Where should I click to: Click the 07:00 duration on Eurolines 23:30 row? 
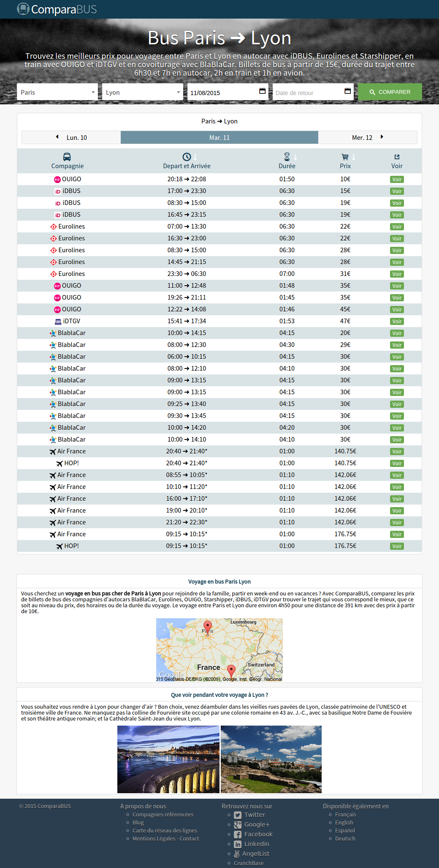coord(287,274)
